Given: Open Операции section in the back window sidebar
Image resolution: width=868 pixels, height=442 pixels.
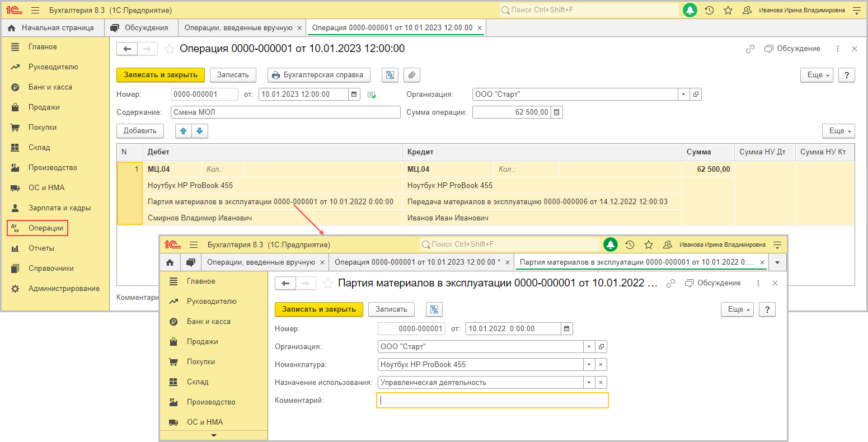Looking at the screenshot, I should coord(37,228).
